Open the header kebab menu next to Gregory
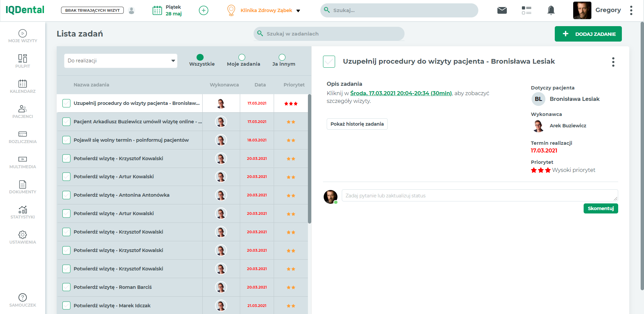The width and height of the screenshot is (644, 314). [631, 10]
